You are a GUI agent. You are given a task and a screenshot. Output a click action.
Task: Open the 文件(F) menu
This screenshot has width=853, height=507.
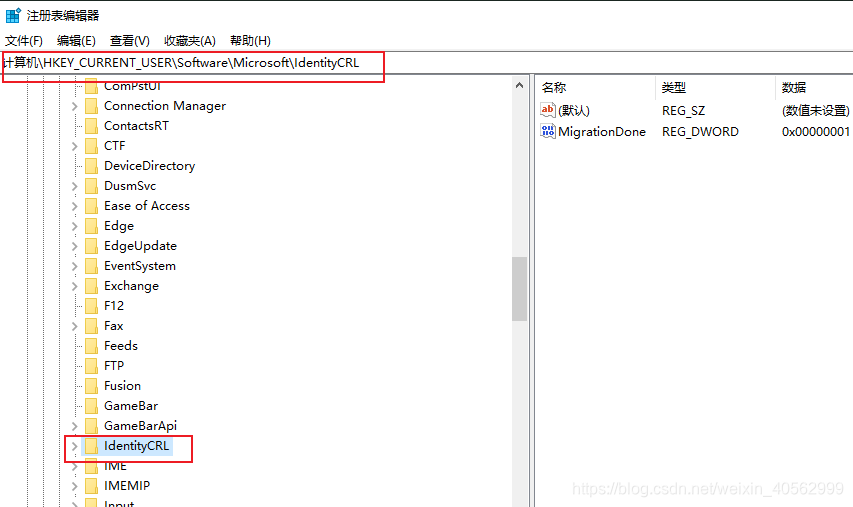coord(24,41)
